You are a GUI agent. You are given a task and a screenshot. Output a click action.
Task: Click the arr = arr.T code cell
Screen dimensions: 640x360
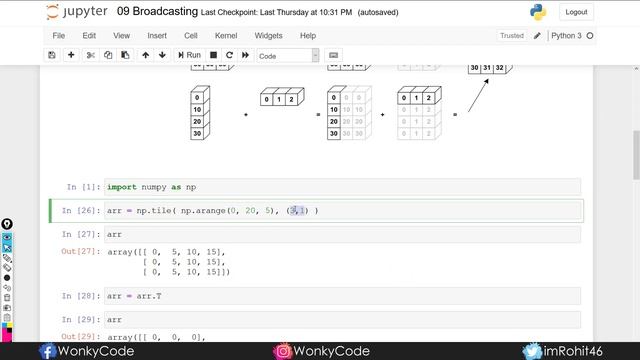coord(342,296)
